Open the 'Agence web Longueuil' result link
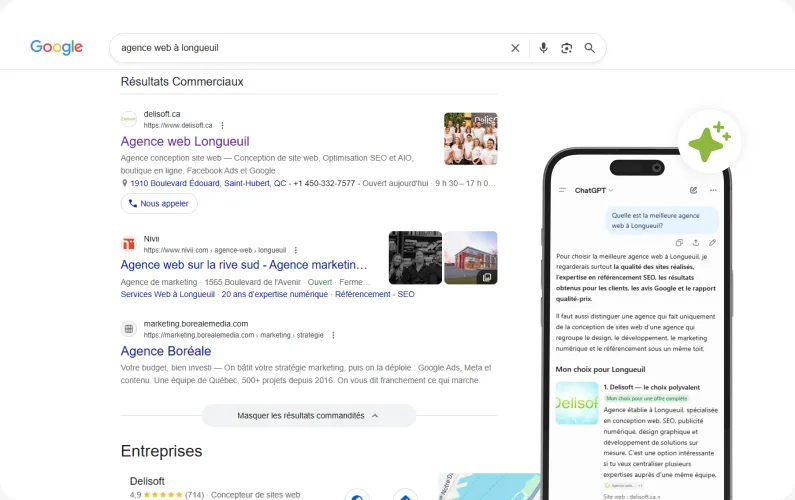The width and height of the screenshot is (795, 500). (185, 141)
